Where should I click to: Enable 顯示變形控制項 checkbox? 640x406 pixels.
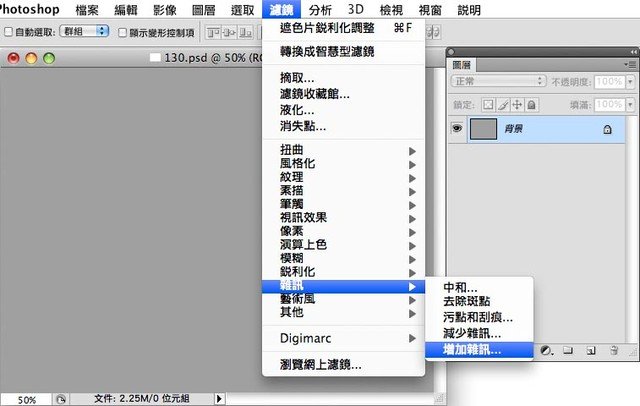(x=122, y=32)
